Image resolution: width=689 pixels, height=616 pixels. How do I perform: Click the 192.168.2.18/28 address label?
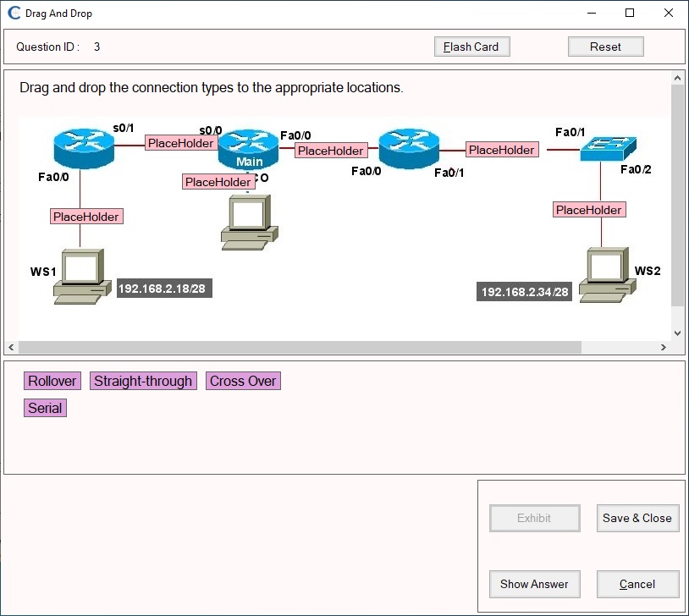coord(163,288)
